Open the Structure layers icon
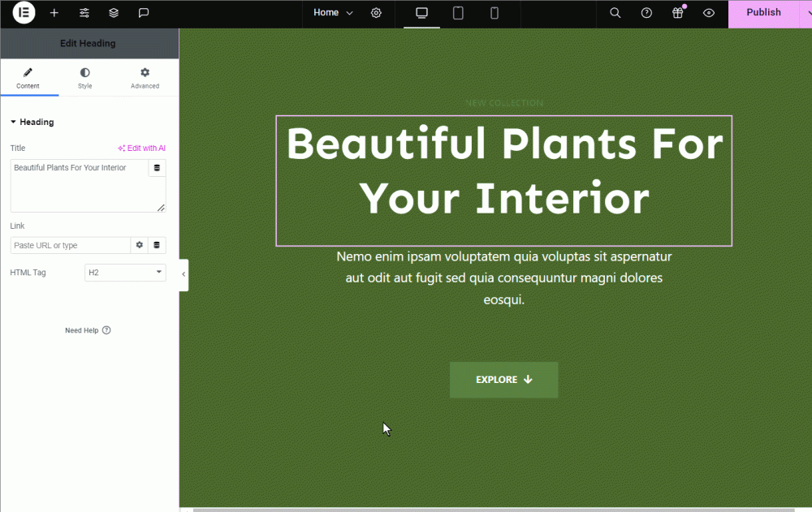812x512 pixels. [x=114, y=13]
